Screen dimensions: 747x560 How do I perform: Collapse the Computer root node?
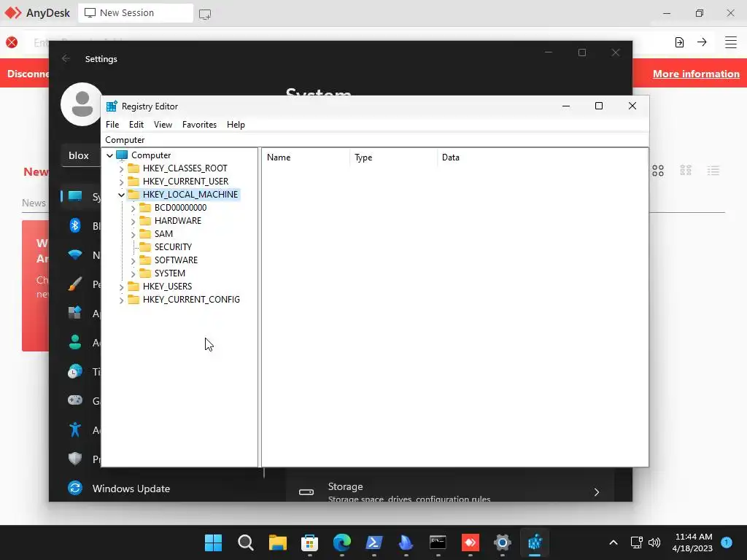109,155
